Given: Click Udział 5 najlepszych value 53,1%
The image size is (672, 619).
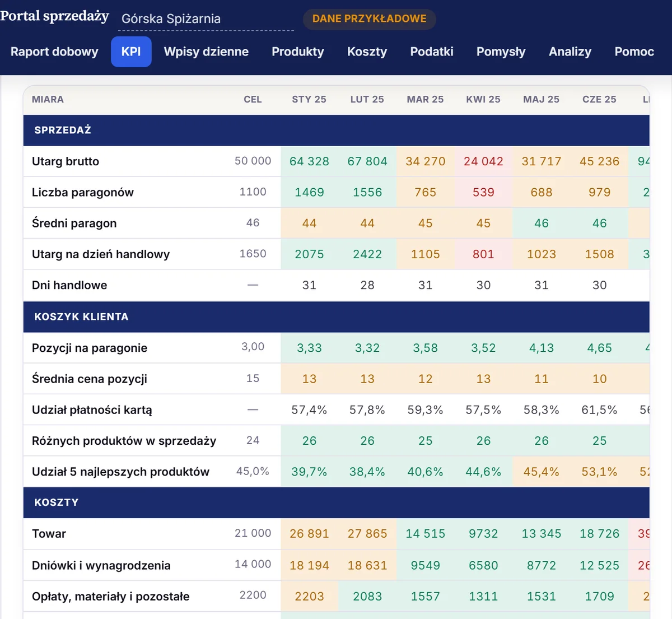Looking at the screenshot, I should point(599,472).
